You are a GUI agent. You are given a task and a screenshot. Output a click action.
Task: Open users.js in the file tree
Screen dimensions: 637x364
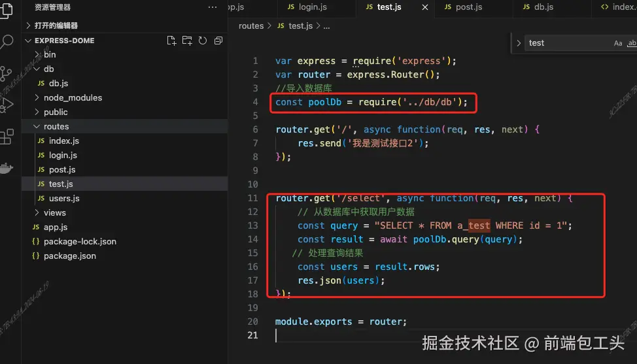tap(124, 199)
